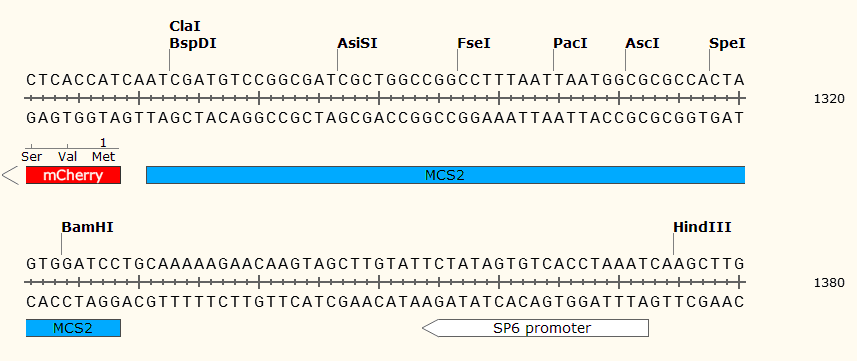This screenshot has width=857, height=361.
Task: Click the FseI enzyme label
Action: pyautogui.click(x=474, y=43)
